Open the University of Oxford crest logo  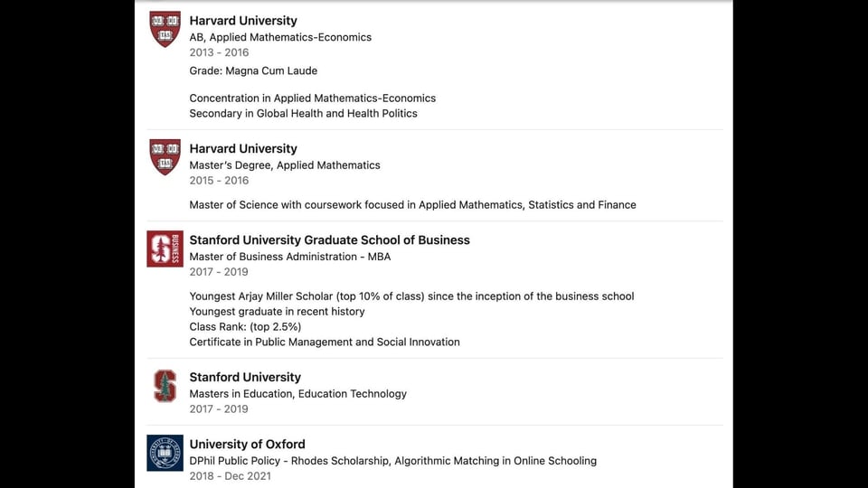[165, 453]
